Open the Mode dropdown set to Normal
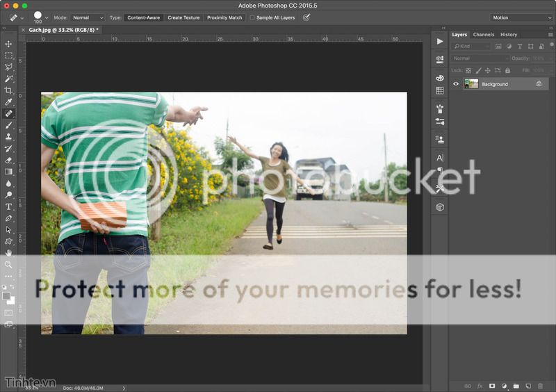 [x=88, y=17]
